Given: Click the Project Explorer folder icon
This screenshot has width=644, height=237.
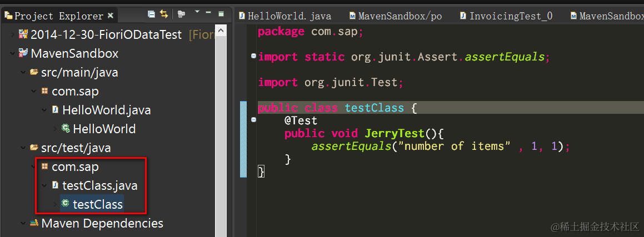Looking at the screenshot, I should pyautogui.click(x=8, y=16).
